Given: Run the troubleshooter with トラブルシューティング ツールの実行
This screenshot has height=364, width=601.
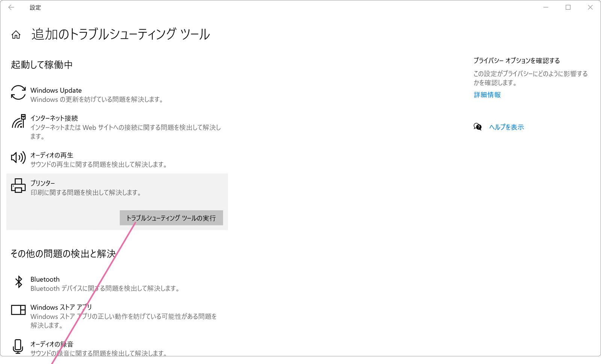Looking at the screenshot, I should [x=171, y=218].
